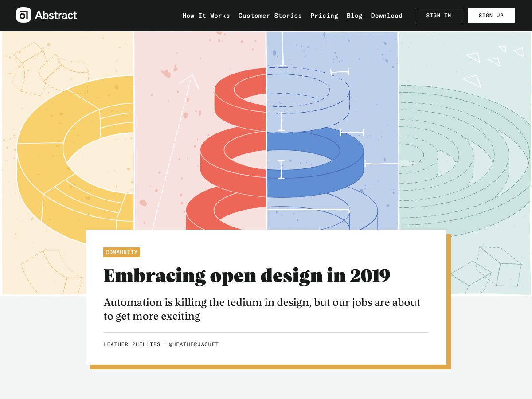The image size is (532, 399).
Task: Go to Customer Stories
Action: pos(270,16)
